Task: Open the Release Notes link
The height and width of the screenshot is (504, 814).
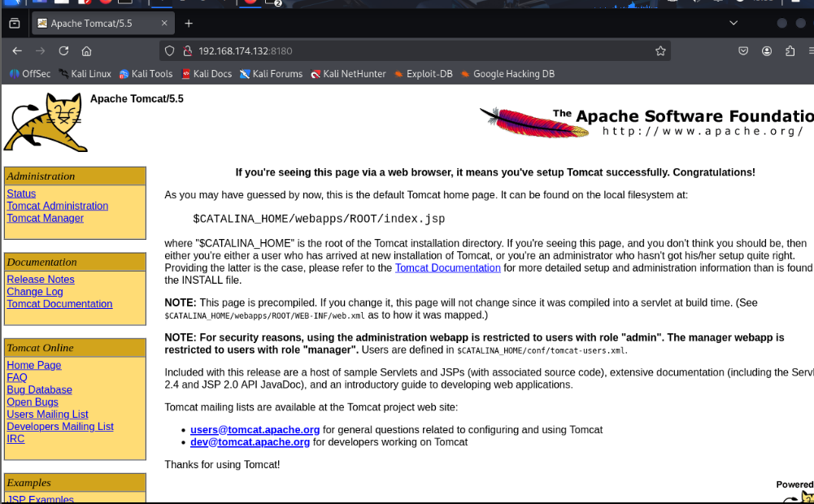Action: (41, 280)
